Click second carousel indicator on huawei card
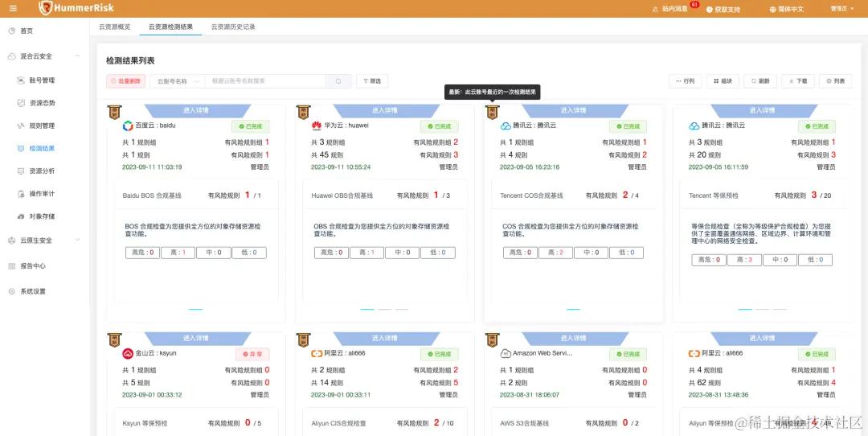 click(x=385, y=309)
